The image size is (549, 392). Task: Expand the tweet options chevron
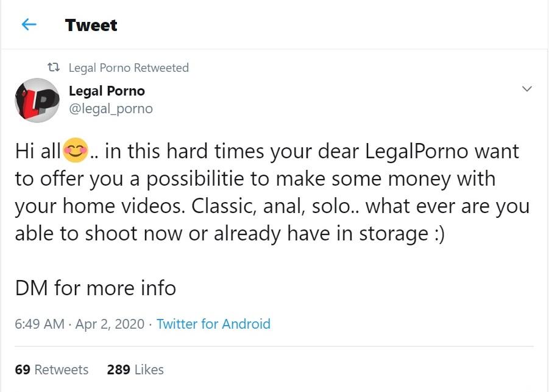(527, 89)
